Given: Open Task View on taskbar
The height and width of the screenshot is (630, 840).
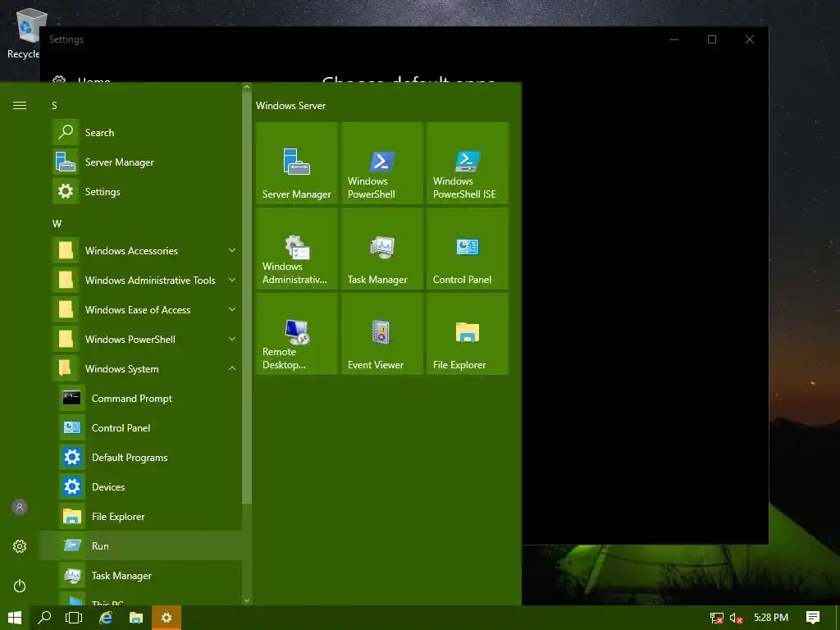Looking at the screenshot, I should pos(74,618).
